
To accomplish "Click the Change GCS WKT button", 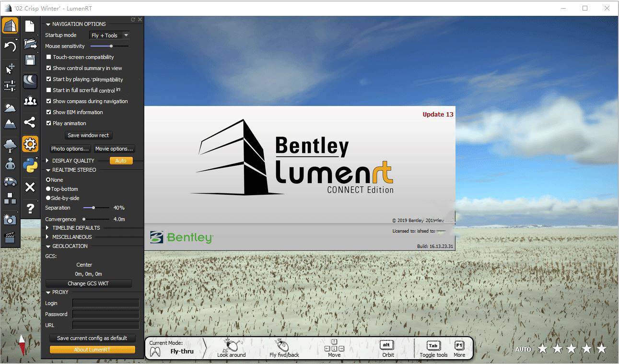I will [x=88, y=283].
